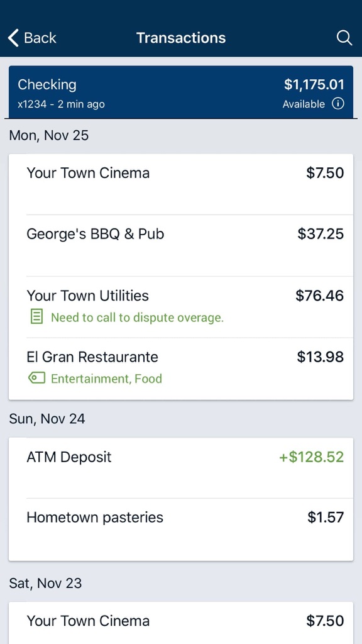Tap the $1,175.01 available balance
The width and height of the screenshot is (362, 644).
[x=314, y=85]
